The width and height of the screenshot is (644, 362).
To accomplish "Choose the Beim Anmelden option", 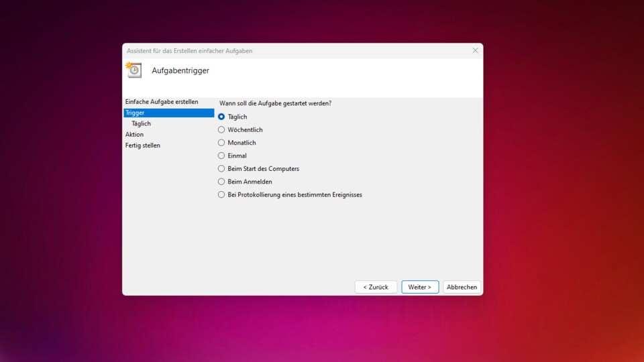I will point(221,182).
